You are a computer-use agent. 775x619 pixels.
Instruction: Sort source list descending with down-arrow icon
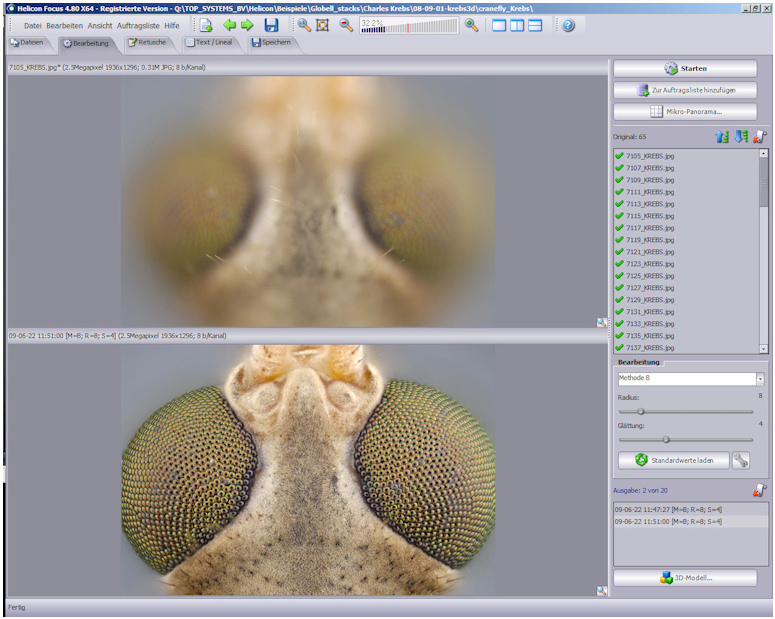(741, 136)
